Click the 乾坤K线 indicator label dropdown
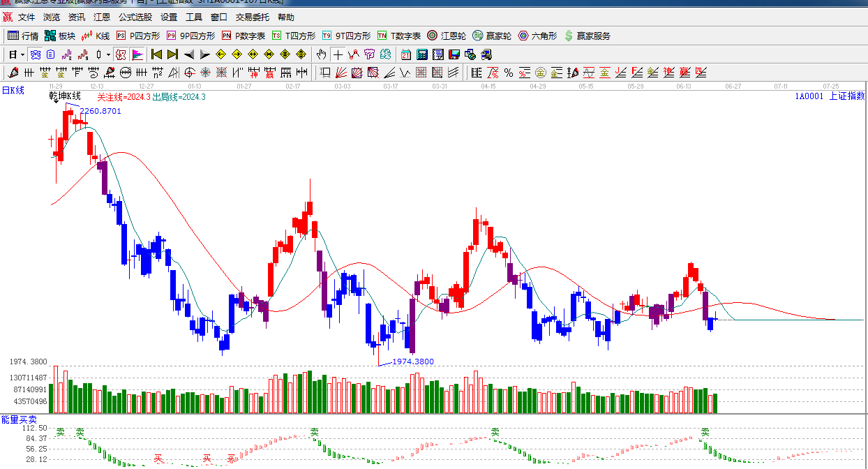868x469 pixels. pyautogui.click(x=65, y=96)
